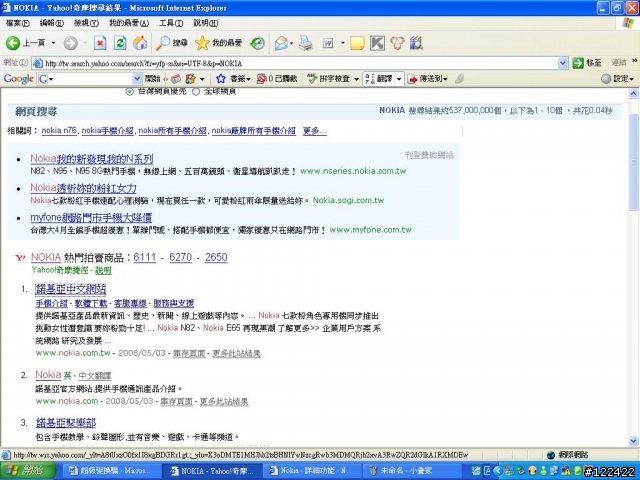Viewport: 640px width, 480px height.
Task: Click the Yahoo Y! icon beside NOKIA auctions
Action: point(20,257)
